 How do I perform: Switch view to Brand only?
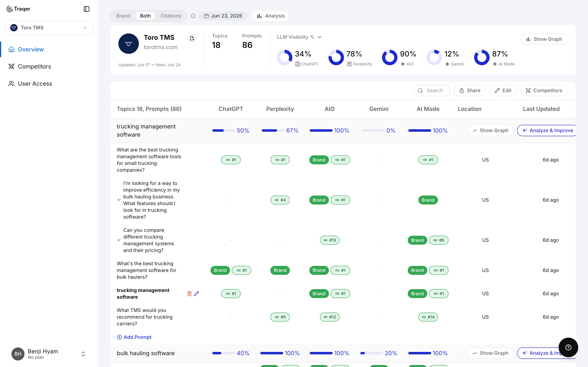123,16
